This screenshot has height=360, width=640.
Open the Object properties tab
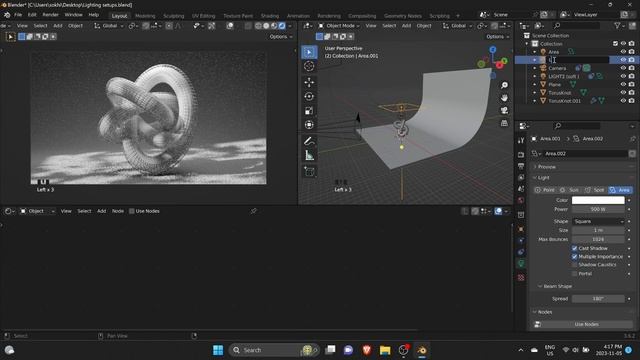click(x=521, y=229)
